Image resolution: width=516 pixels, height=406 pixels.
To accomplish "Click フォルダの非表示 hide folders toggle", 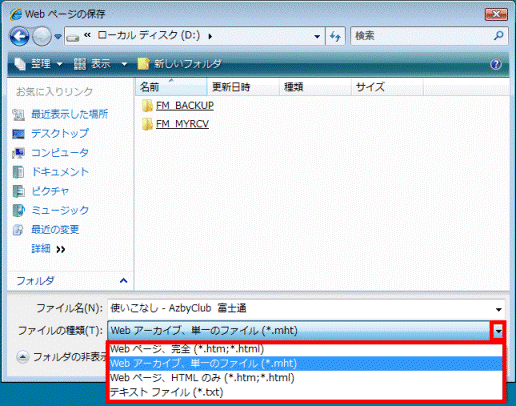I will coord(62,357).
